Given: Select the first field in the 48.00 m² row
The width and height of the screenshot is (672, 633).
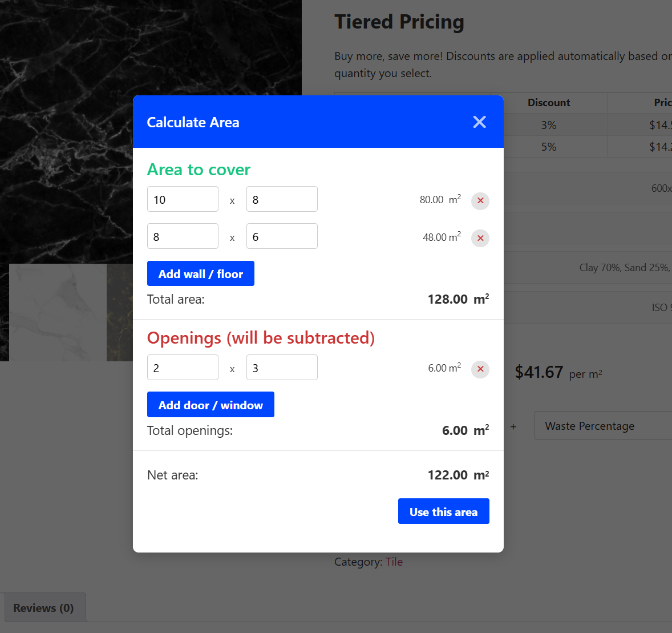Looking at the screenshot, I should 183,236.
